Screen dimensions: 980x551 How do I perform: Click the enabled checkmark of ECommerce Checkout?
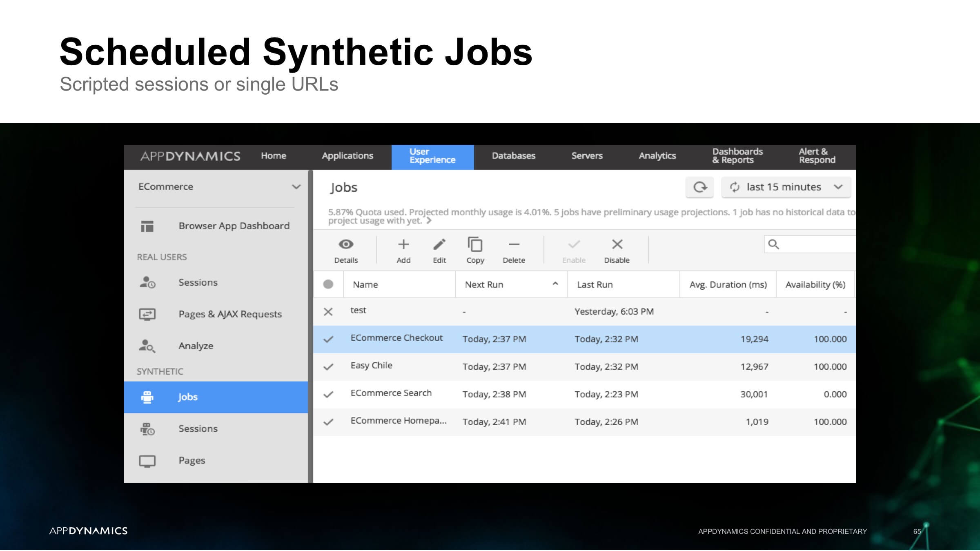point(328,339)
